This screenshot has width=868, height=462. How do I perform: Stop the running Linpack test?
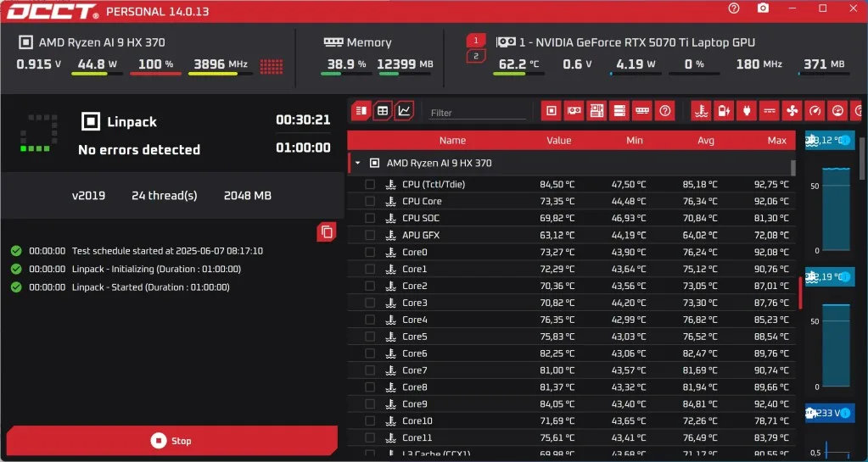pyautogui.click(x=171, y=441)
